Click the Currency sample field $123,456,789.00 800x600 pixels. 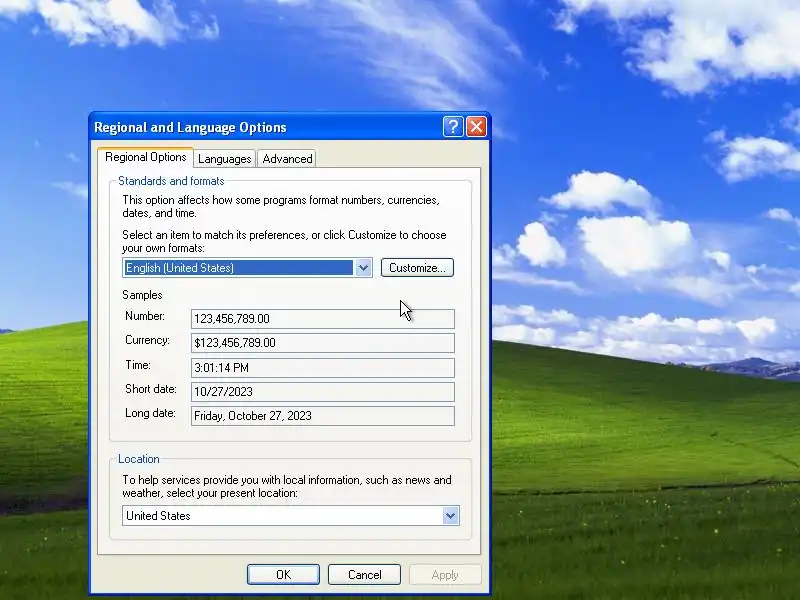tap(322, 343)
